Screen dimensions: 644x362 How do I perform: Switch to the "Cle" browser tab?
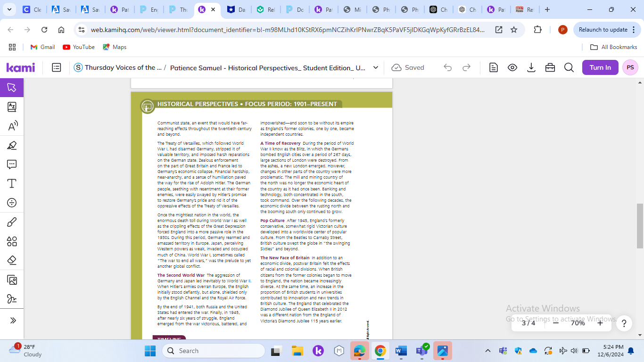(x=33, y=9)
